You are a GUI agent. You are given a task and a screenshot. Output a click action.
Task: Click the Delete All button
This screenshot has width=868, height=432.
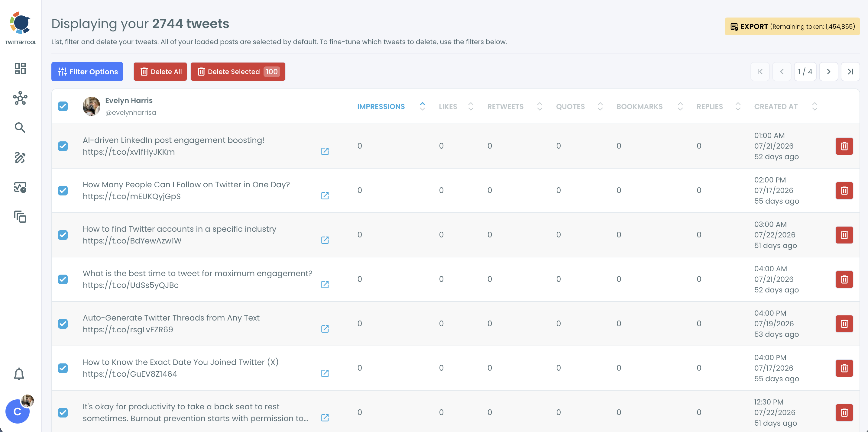click(x=160, y=72)
